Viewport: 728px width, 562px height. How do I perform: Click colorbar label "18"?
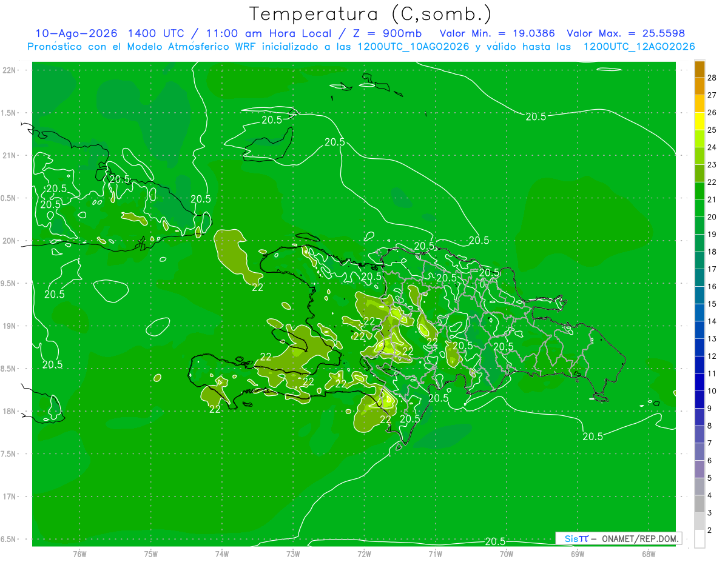[x=712, y=252]
